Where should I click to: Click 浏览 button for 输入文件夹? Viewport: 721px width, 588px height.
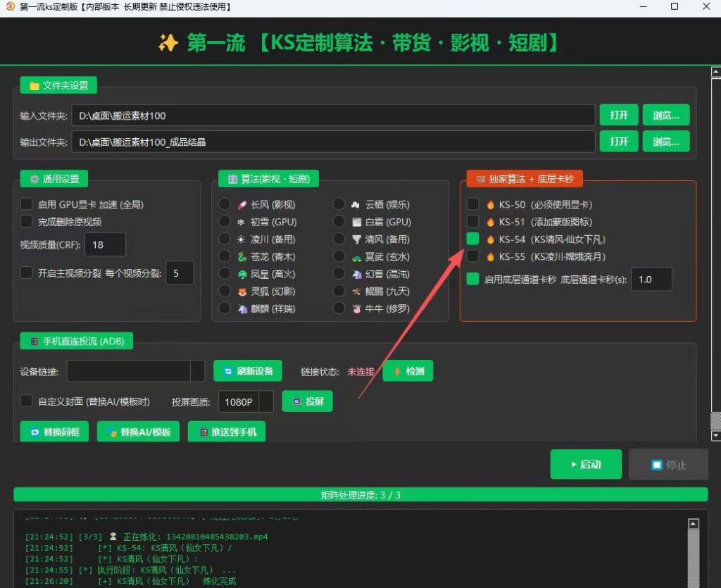[x=666, y=115]
